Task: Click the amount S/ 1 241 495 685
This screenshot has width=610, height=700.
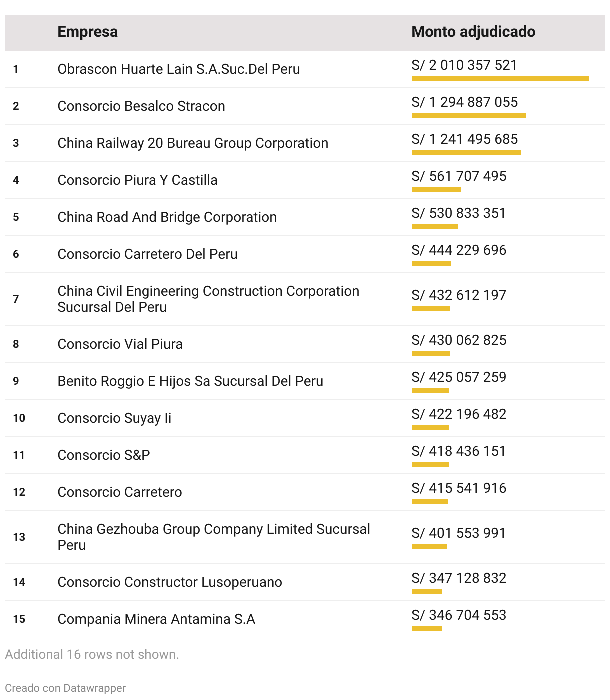Action: point(464,139)
